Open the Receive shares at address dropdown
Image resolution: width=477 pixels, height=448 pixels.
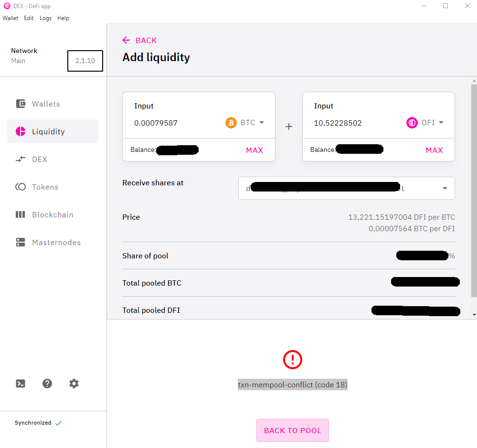tap(347, 188)
